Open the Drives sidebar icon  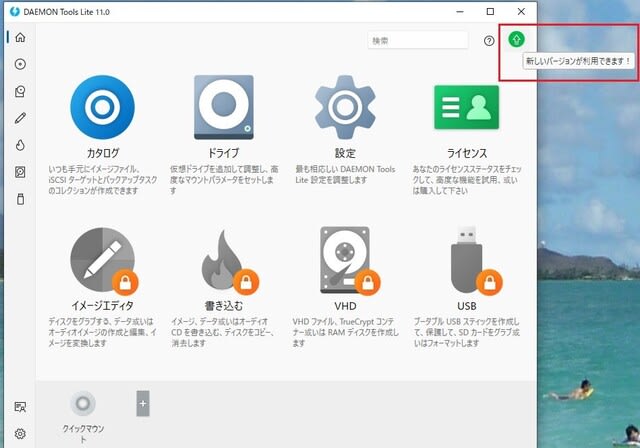(20, 91)
